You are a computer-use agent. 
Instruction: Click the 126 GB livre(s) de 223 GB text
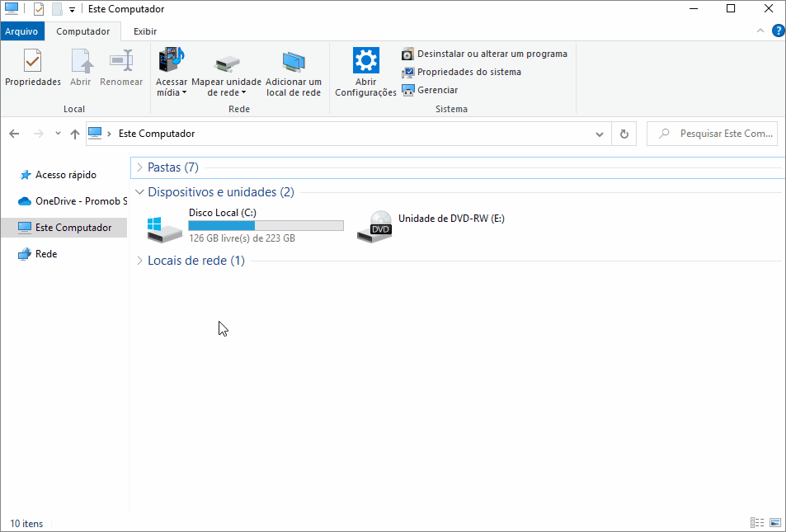(242, 238)
